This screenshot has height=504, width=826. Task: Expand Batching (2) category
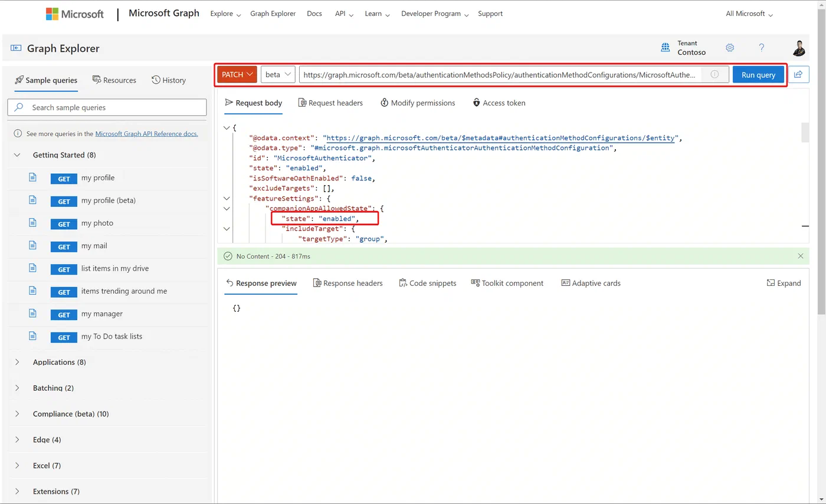tap(17, 388)
